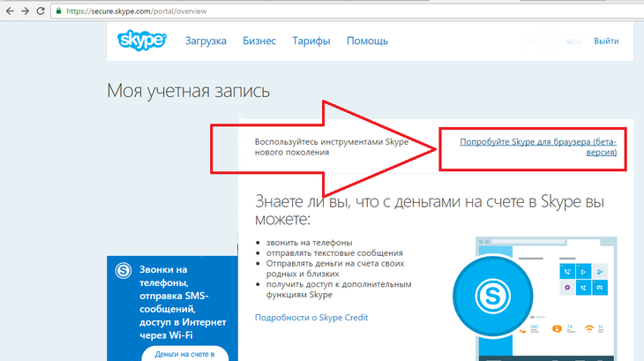This screenshot has height=361, width=644.
Task: Open the Загрузка menu item
Action: point(206,41)
